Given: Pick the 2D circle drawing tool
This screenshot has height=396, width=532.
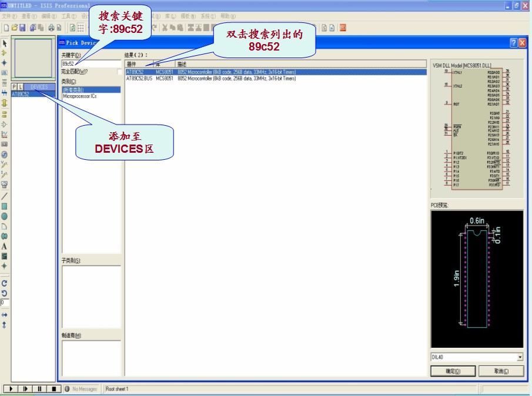Looking at the screenshot, I should (x=5, y=216).
